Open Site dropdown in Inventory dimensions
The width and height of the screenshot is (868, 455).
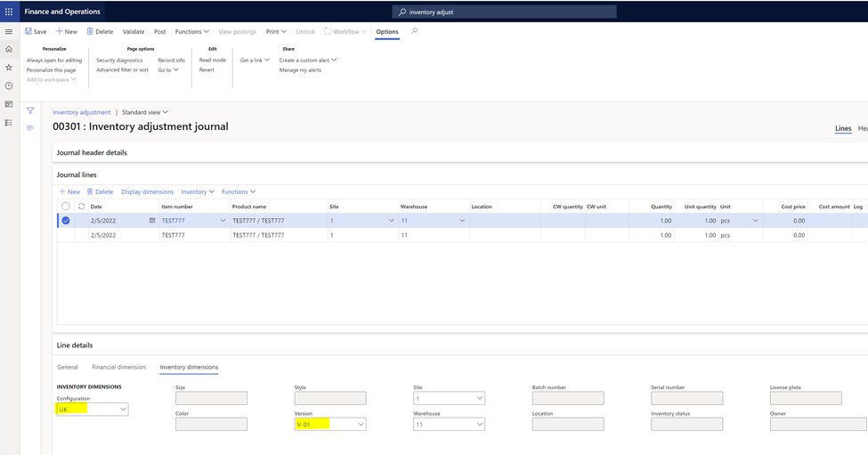(x=479, y=399)
